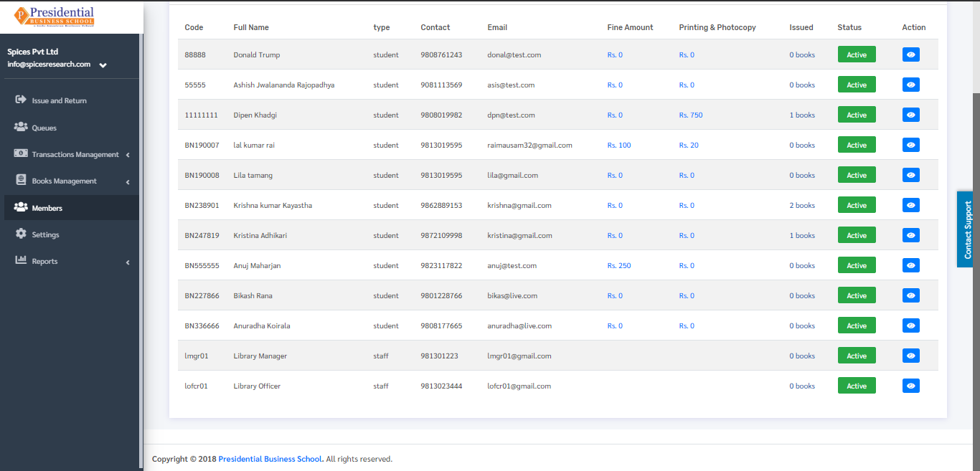
Task: Open the Contact Support side tab
Action: pos(968,229)
